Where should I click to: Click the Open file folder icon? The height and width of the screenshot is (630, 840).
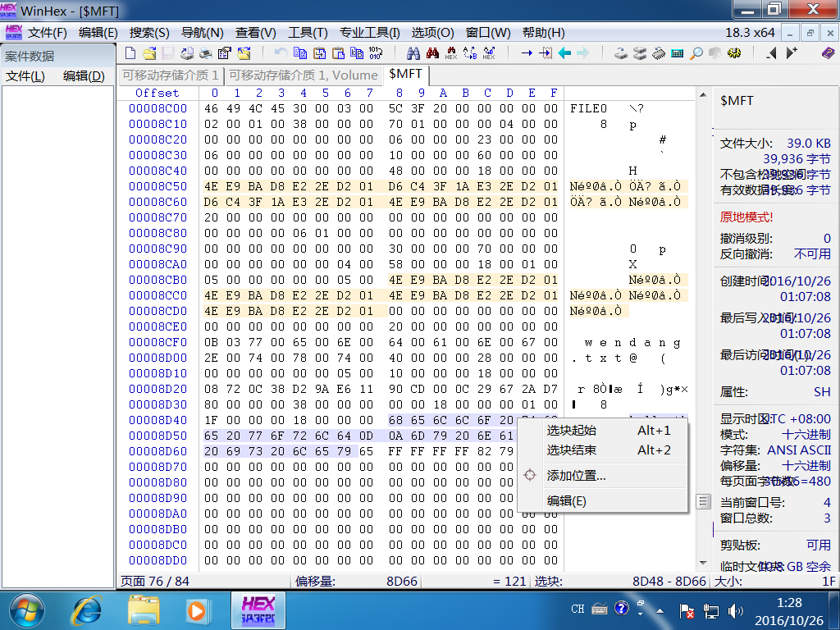pos(149,53)
